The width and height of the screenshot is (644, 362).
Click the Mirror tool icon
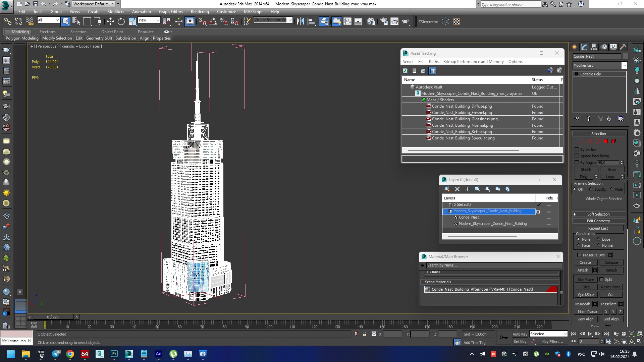[x=300, y=21]
